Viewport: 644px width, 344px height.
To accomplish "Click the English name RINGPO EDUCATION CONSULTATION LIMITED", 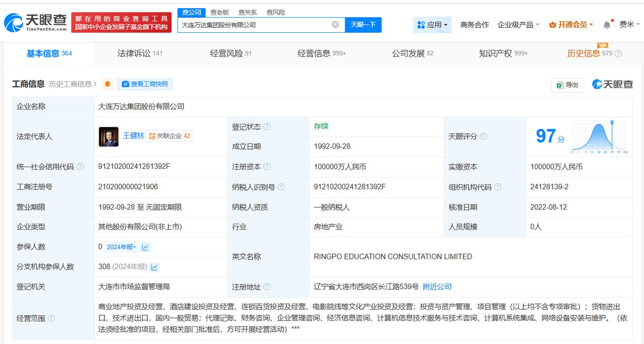I will click(x=393, y=257).
